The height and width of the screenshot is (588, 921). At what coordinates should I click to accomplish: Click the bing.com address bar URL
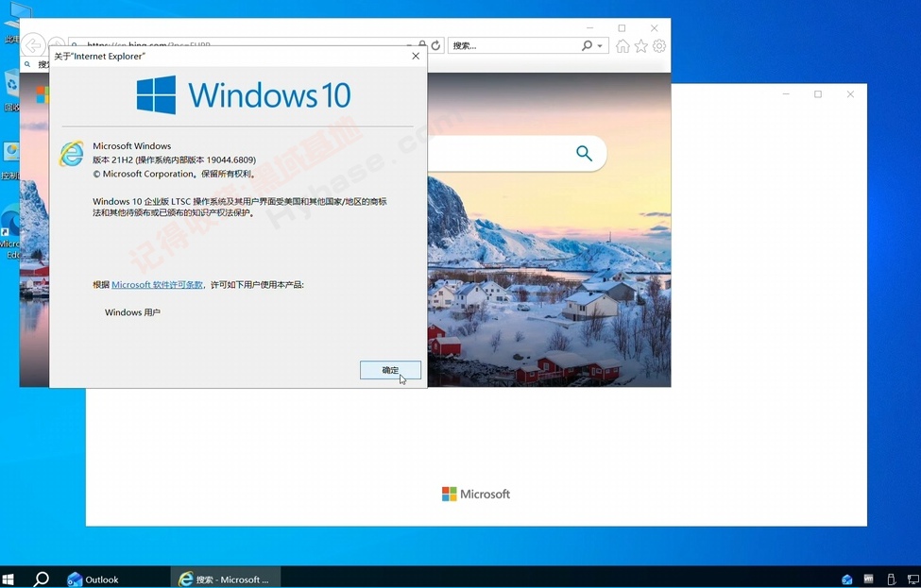tap(148, 44)
